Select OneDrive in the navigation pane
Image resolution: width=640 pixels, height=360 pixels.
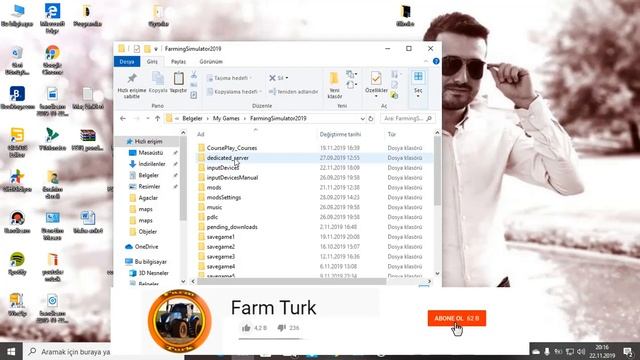coord(146,247)
